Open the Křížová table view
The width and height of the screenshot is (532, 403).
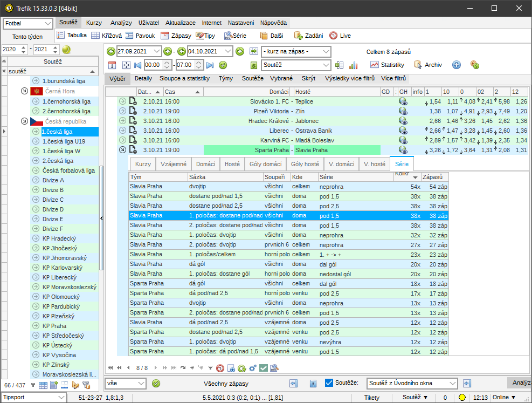(107, 35)
